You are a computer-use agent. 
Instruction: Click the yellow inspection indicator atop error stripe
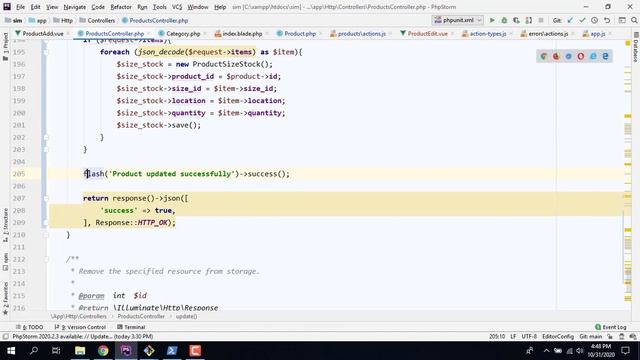(628, 43)
